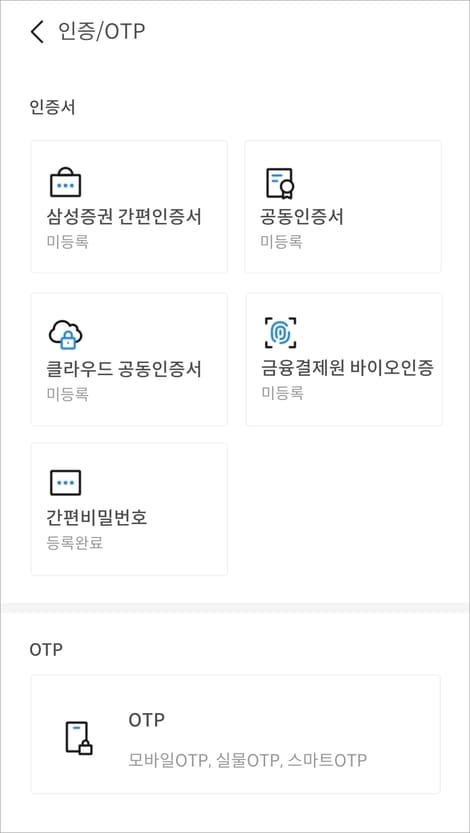The image size is (470, 833).
Task: Select the 클라우드 공동인증서 label
Action: pos(124,369)
